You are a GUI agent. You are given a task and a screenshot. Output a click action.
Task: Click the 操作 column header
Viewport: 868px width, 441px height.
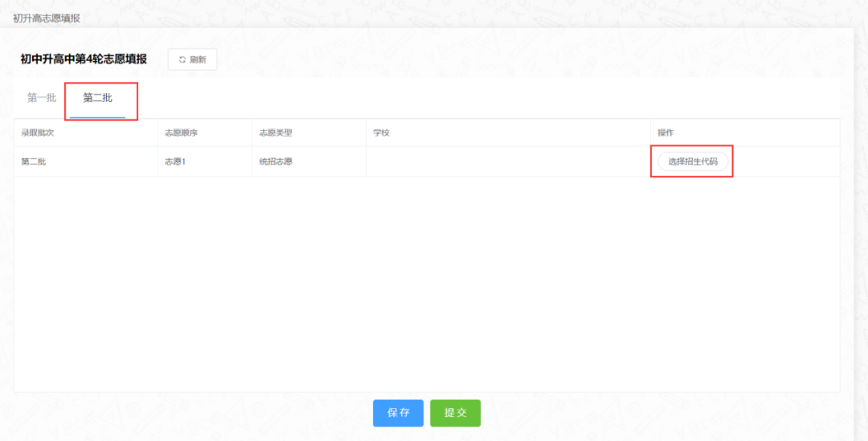pyautogui.click(x=666, y=133)
